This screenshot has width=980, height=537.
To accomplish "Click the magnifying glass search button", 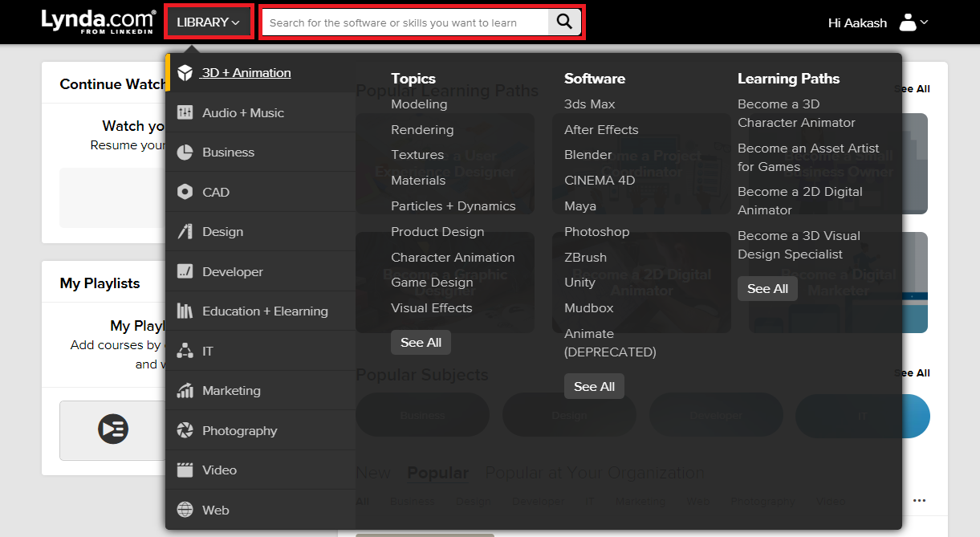I will click(x=565, y=22).
